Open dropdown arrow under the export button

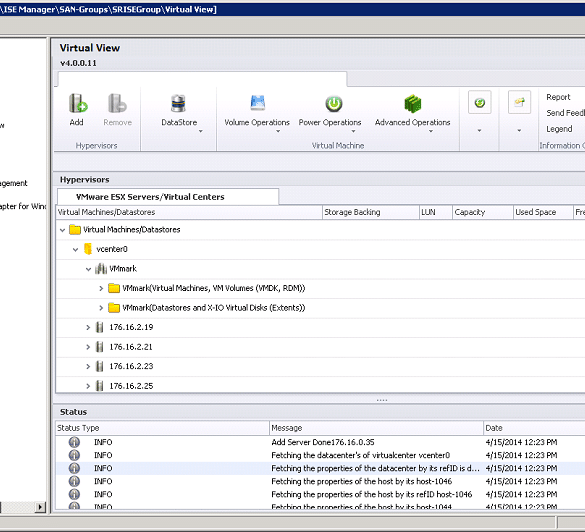[519, 131]
